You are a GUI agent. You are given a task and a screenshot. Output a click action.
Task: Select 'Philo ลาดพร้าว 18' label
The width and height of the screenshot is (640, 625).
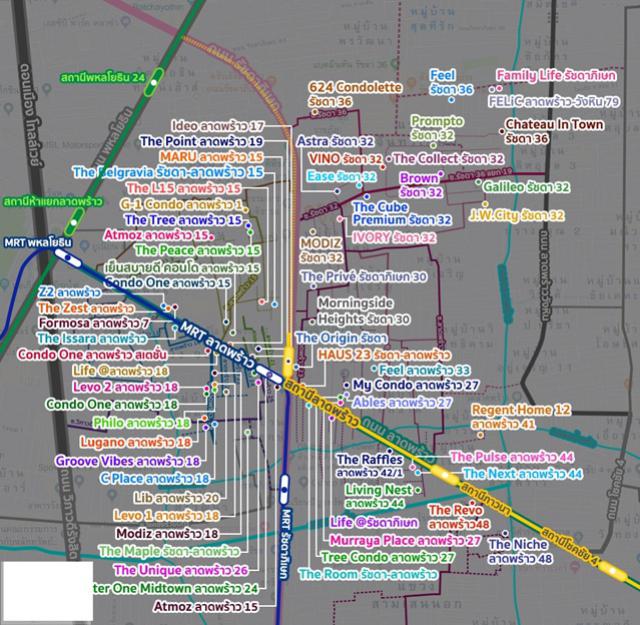[142, 423]
